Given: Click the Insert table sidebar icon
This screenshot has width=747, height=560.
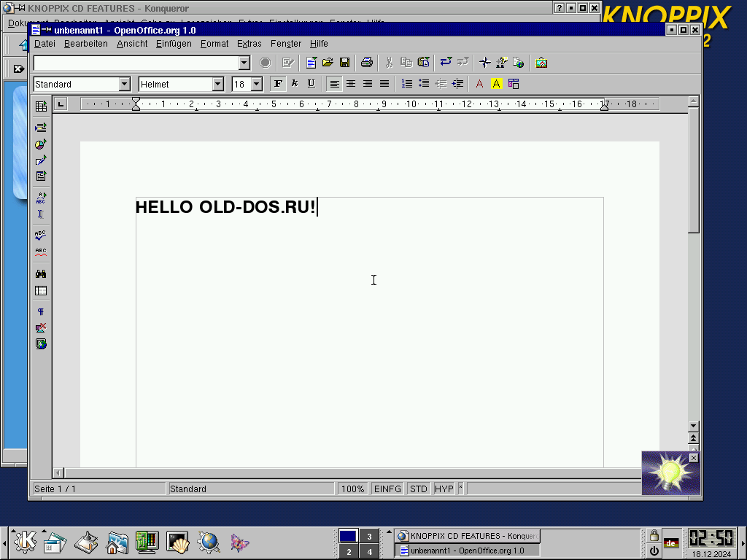Looking at the screenshot, I should click(x=41, y=106).
